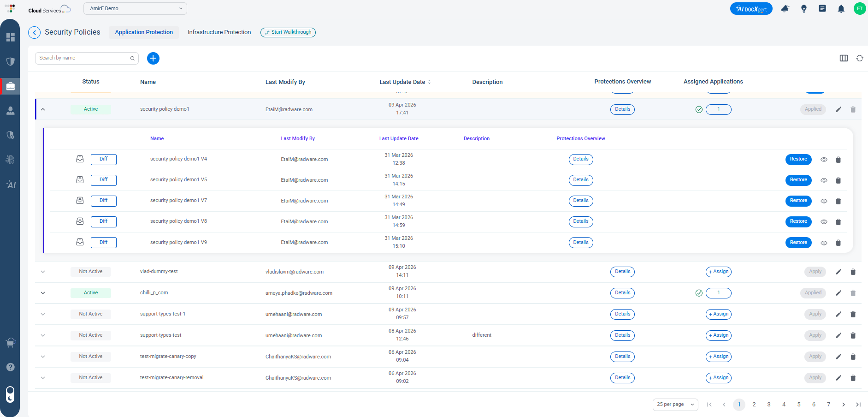Edit the support-types-test-1 policy
This screenshot has height=417, width=868.
[x=838, y=314]
